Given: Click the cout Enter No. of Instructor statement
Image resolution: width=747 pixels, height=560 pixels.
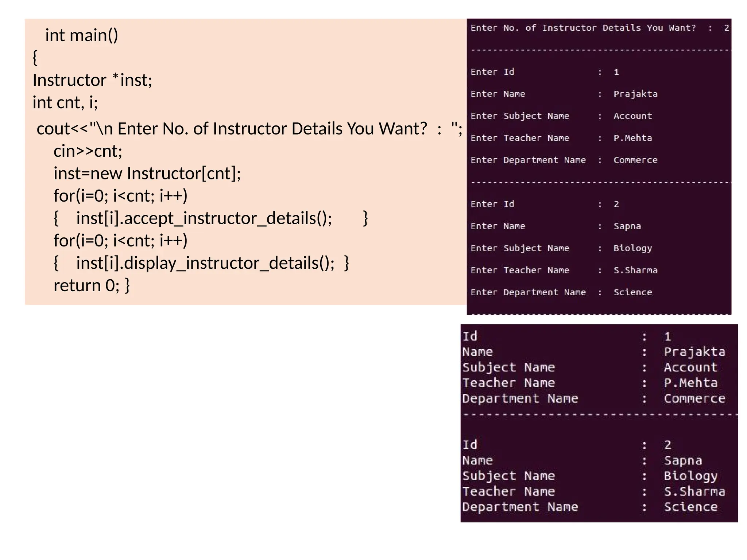Looking at the screenshot, I should pyautogui.click(x=249, y=129).
